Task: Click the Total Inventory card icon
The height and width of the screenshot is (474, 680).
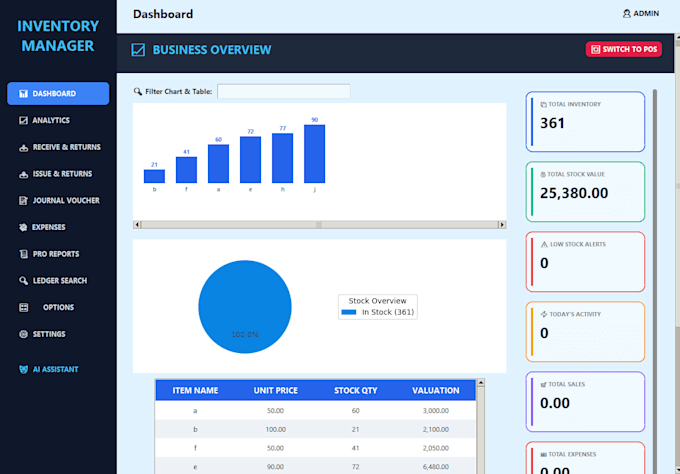Action: coord(543,105)
